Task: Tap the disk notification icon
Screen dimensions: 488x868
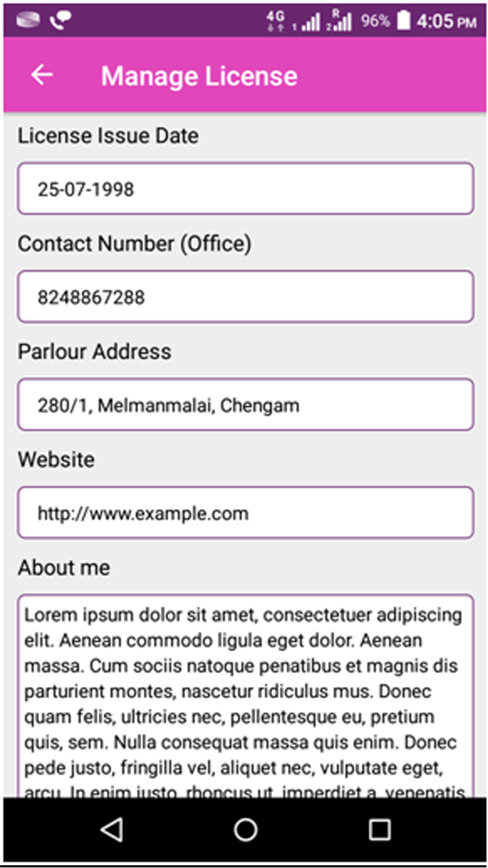Action: tap(27, 20)
